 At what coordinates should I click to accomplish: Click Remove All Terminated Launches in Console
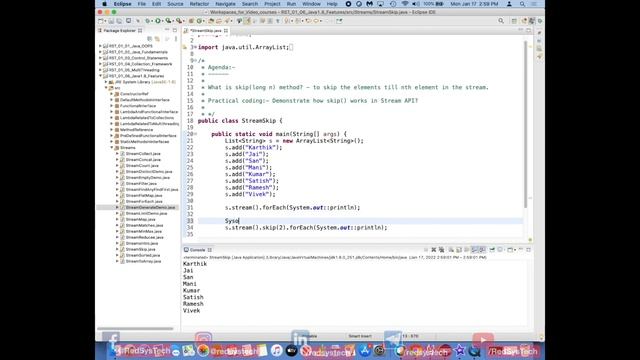tap(441, 249)
